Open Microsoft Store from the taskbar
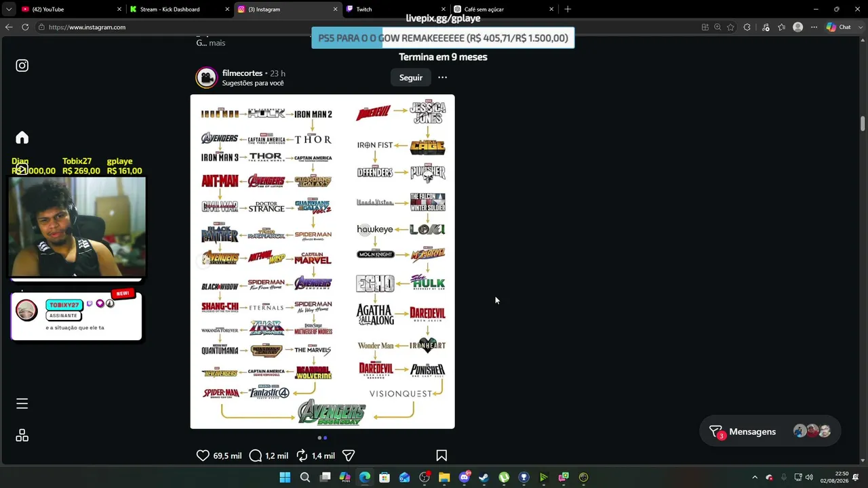Screen dimensions: 868x488 (384, 477)
